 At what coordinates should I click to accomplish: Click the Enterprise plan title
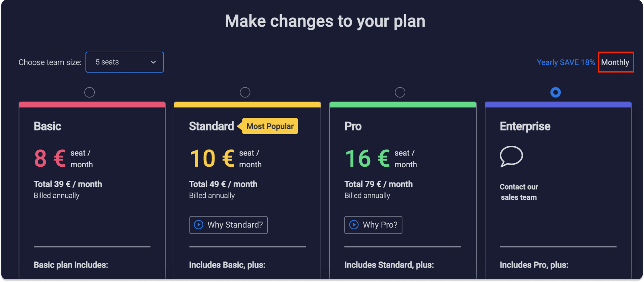(525, 126)
